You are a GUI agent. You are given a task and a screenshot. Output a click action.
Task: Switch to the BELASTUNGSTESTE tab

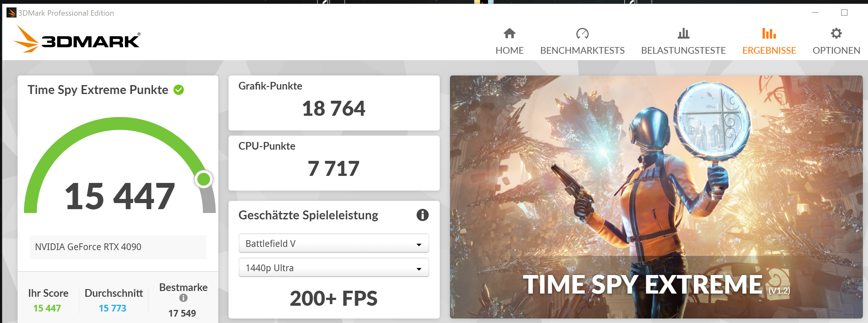(x=683, y=50)
